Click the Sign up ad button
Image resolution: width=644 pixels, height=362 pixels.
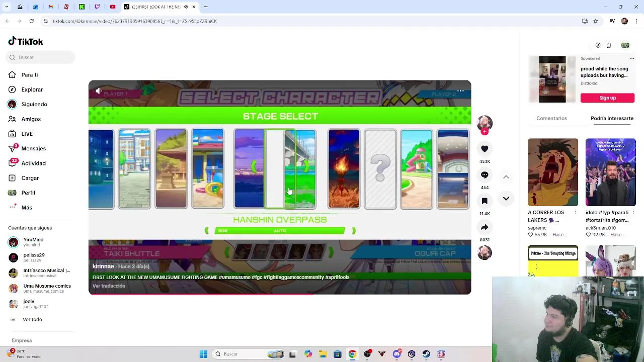coord(607,98)
